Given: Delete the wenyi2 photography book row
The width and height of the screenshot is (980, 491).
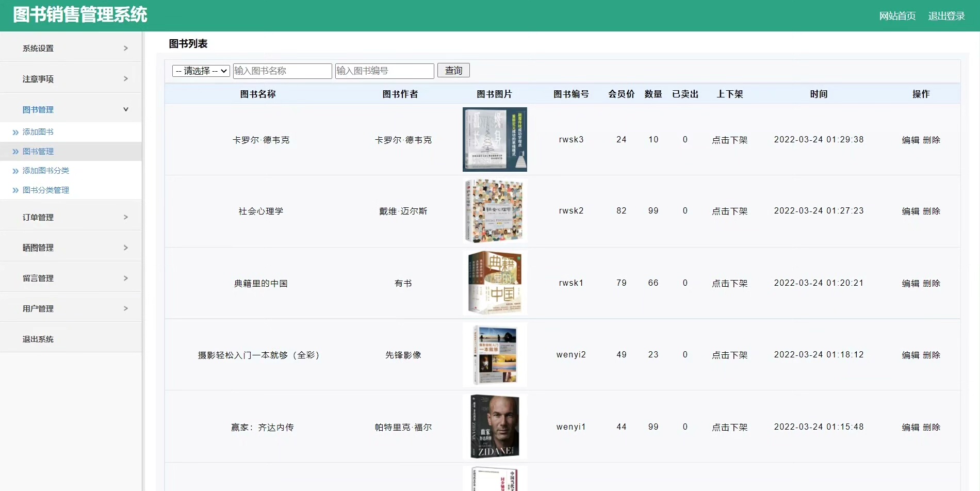Looking at the screenshot, I should [932, 355].
